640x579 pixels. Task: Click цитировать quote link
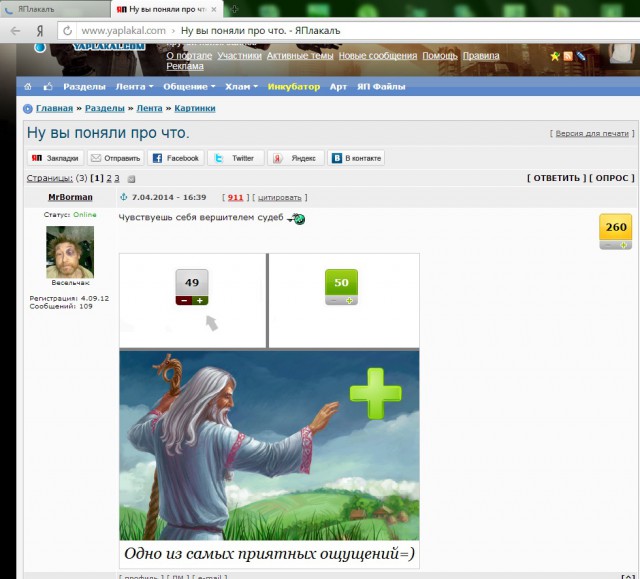coord(280,197)
